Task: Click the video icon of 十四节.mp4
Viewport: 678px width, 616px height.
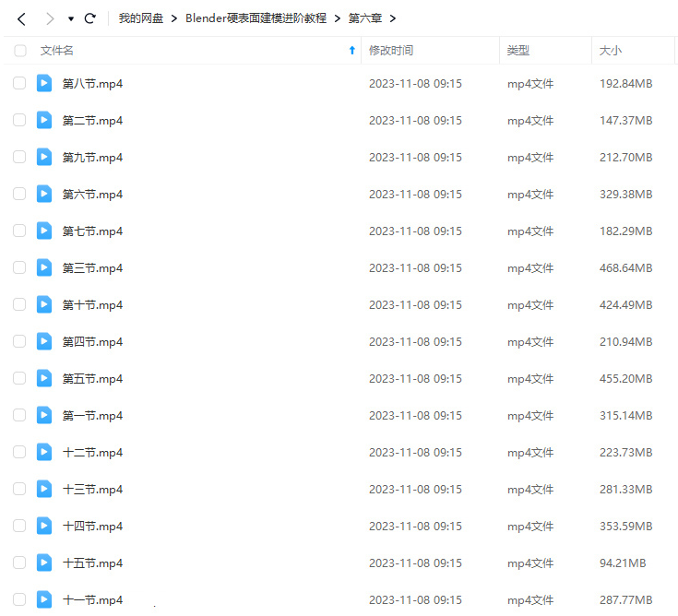Action: (x=44, y=526)
